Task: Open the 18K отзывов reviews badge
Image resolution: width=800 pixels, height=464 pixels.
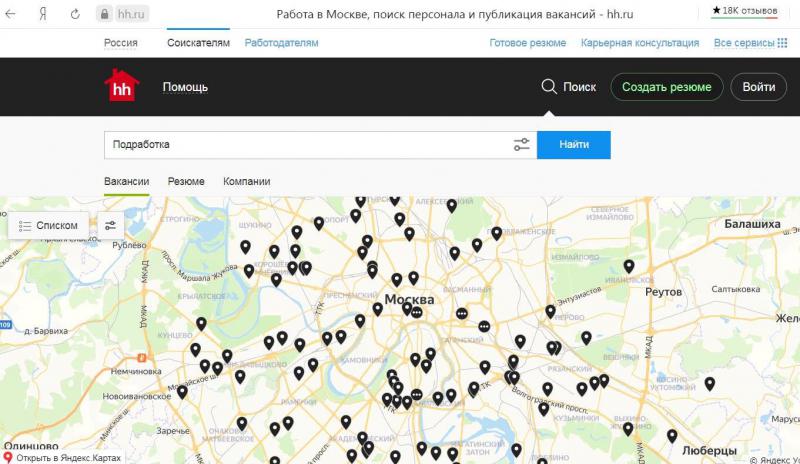Action: (x=745, y=11)
